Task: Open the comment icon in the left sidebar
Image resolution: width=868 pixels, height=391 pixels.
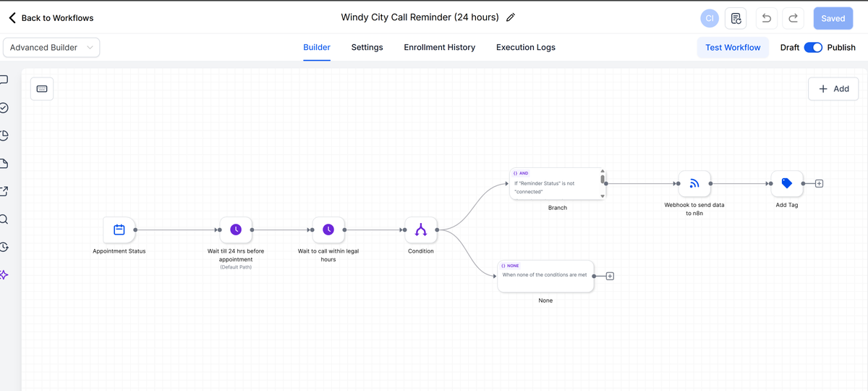Action: click(4, 80)
